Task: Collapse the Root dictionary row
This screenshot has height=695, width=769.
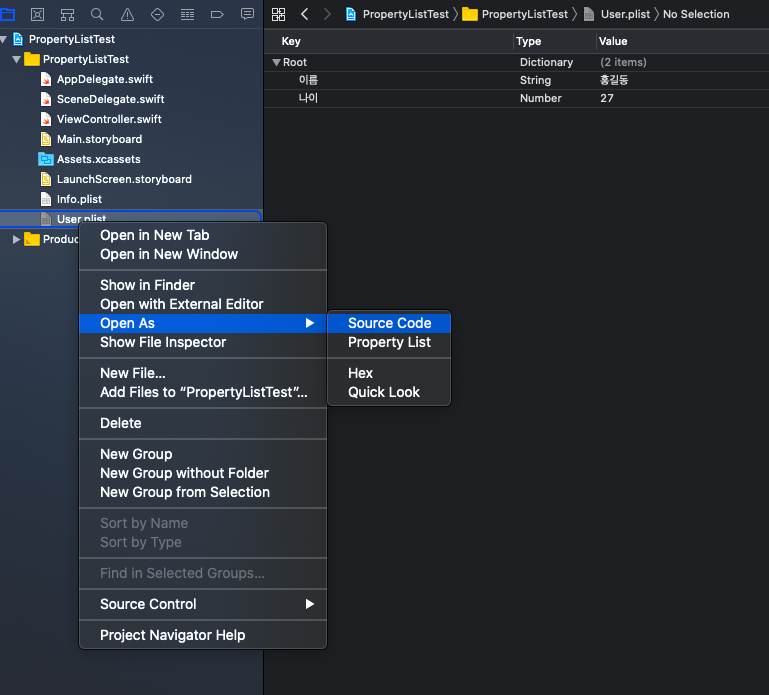Action: 276,62
